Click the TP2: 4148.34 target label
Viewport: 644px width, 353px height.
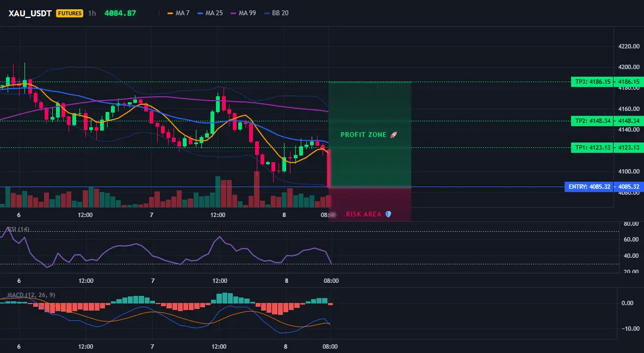tap(592, 121)
